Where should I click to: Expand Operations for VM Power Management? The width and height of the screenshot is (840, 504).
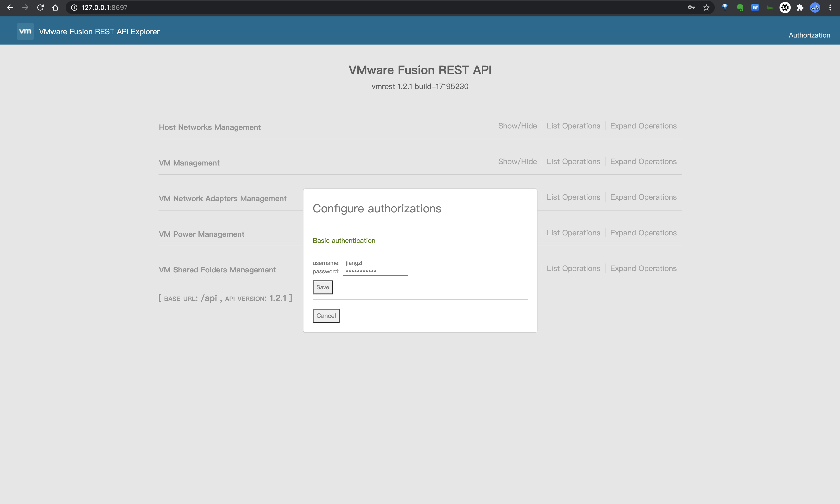(x=643, y=233)
